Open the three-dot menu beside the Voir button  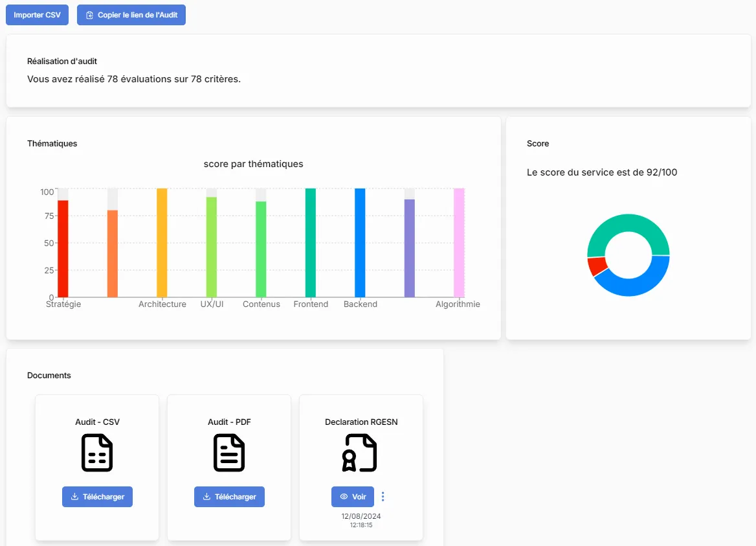point(383,496)
